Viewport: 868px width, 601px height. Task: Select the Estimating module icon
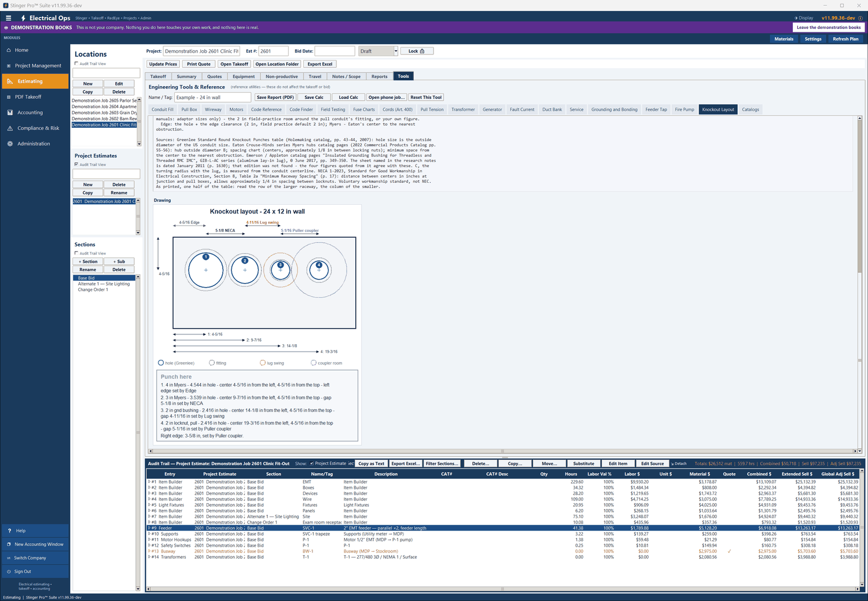(x=9, y=82)
